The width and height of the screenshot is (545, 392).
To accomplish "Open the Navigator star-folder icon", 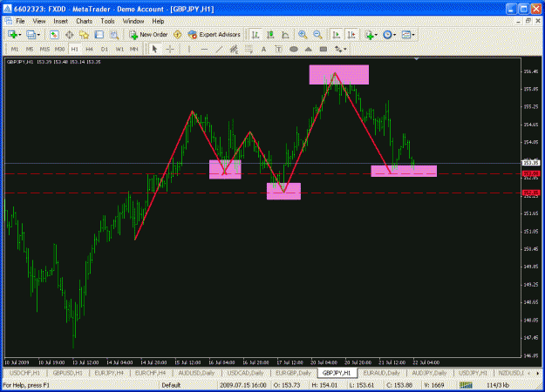I will pos(84,35).
